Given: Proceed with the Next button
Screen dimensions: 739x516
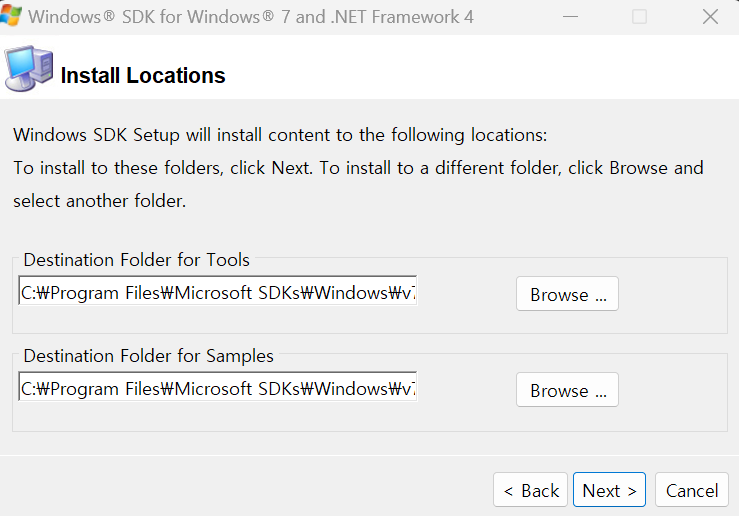Looking at the screenshot, I should coord(609,490).
